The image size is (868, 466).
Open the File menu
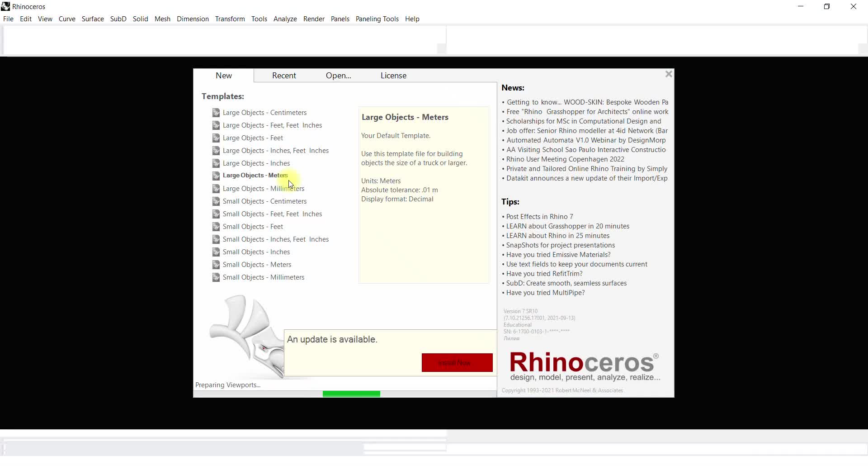[x=8, y=19]
